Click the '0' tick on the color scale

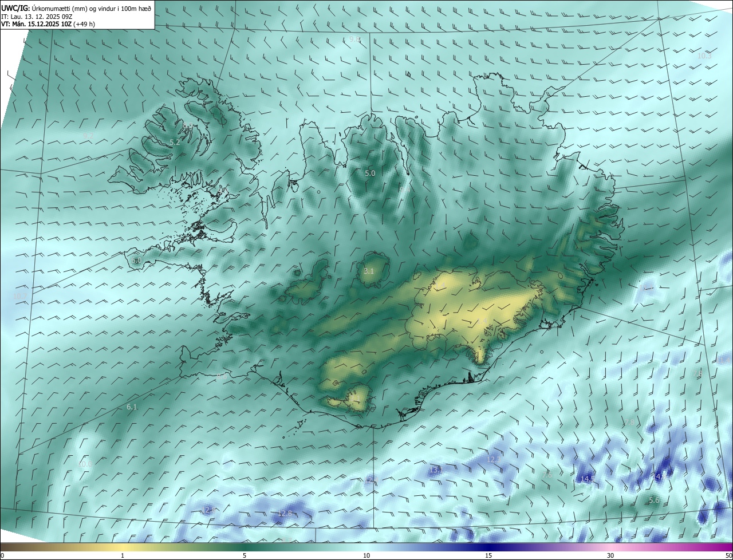coord(2,555)
